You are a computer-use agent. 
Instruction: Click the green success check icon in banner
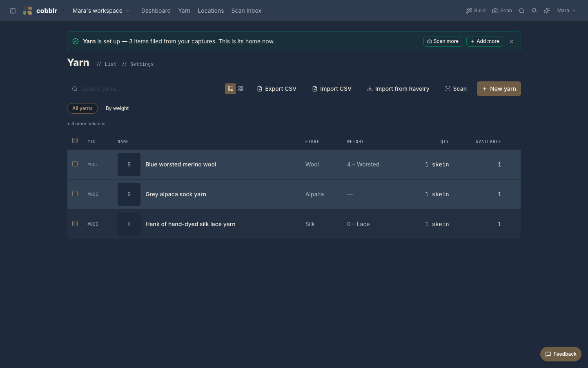click(x=76, y=41)
